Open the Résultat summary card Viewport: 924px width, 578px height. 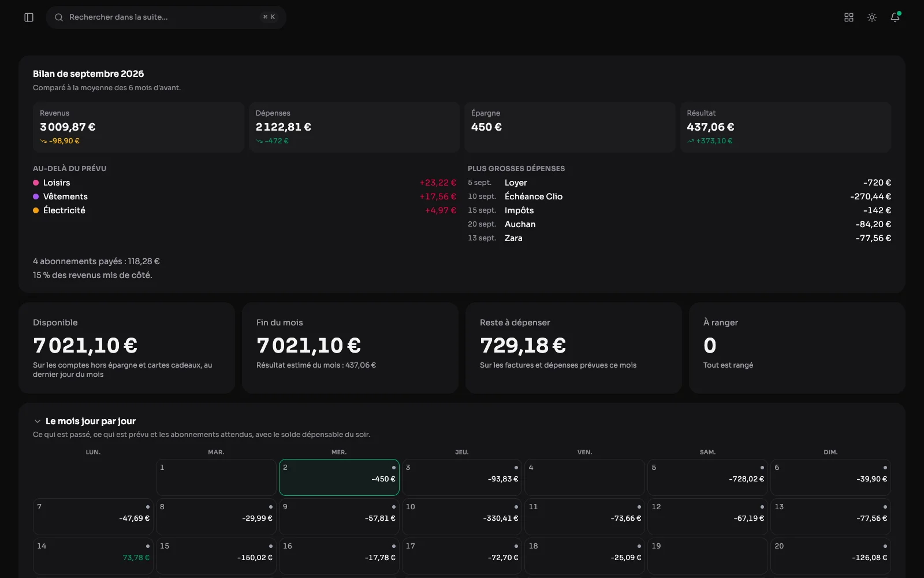point(785,127)
